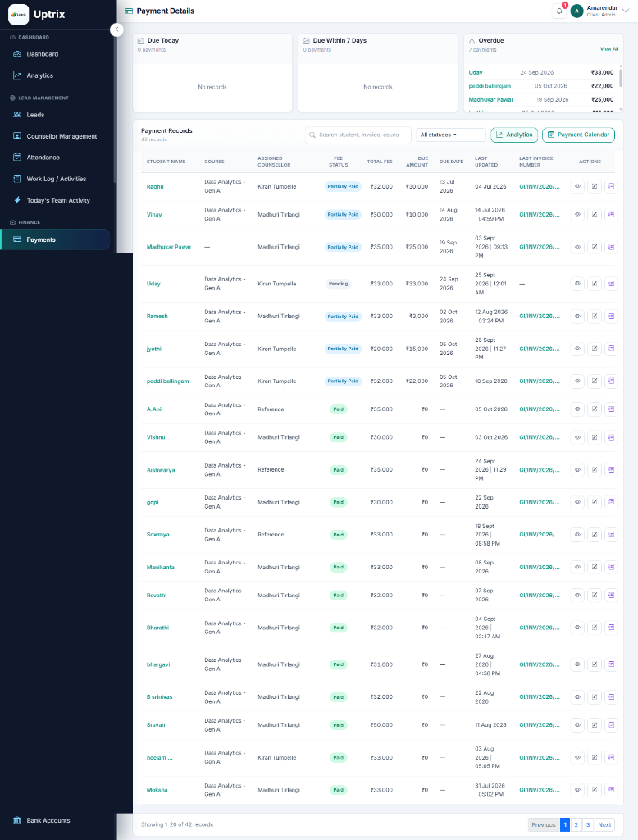Edit Ramesh's payment record

tap(595, 316)
